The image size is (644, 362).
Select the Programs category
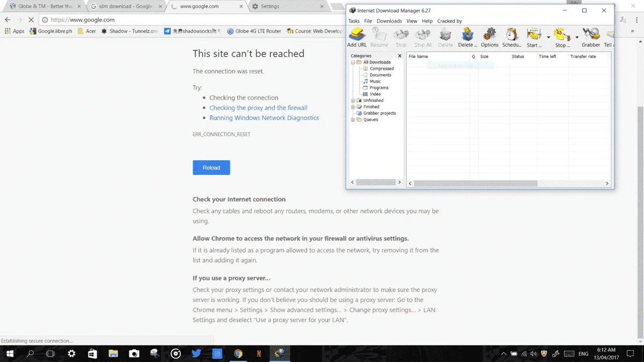(379, 88)
